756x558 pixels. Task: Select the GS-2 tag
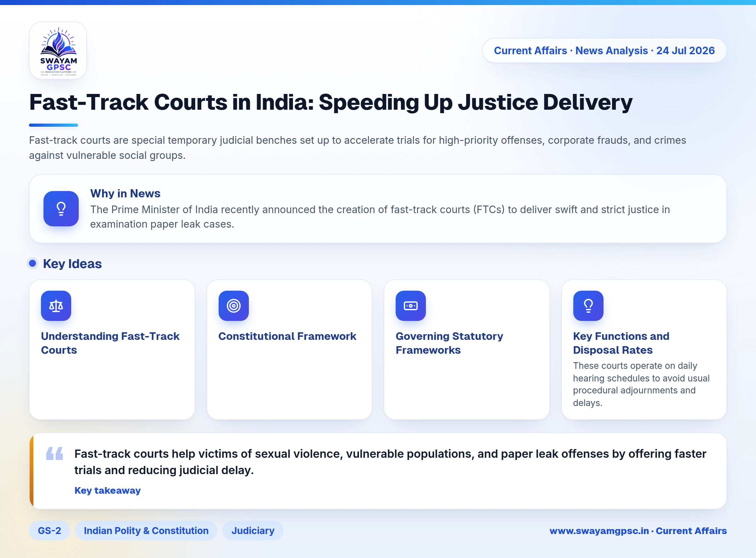click(x=50, y=531)
